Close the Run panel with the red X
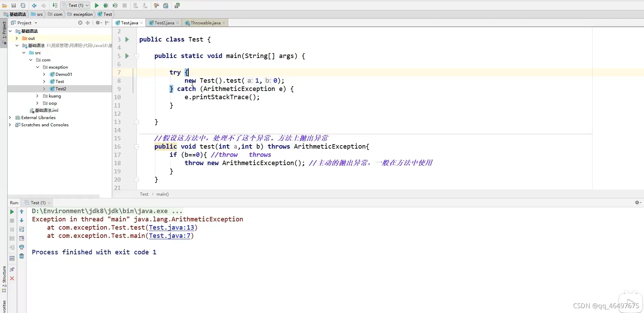The image size is (644, 313). 12,278
